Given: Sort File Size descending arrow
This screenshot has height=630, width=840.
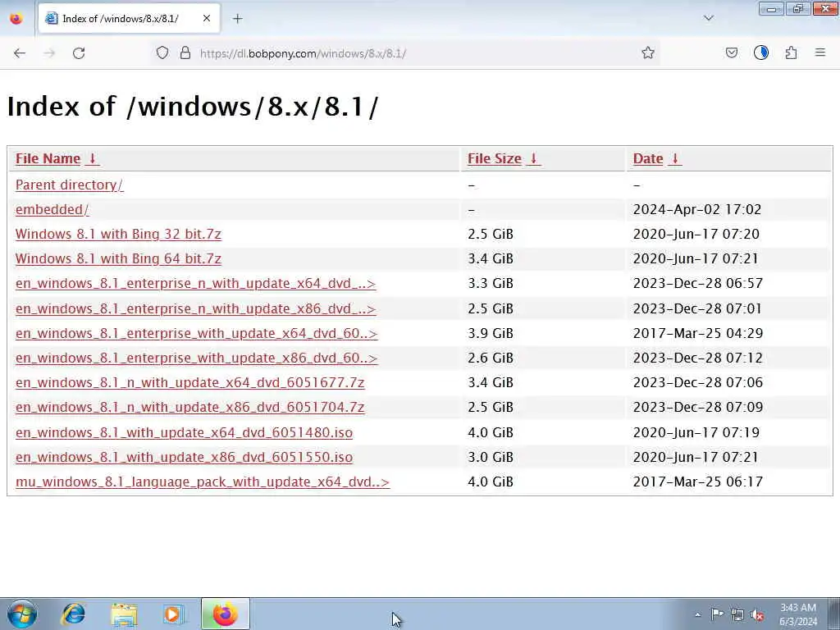Looking at the screenshot, I should coord(533,158).
